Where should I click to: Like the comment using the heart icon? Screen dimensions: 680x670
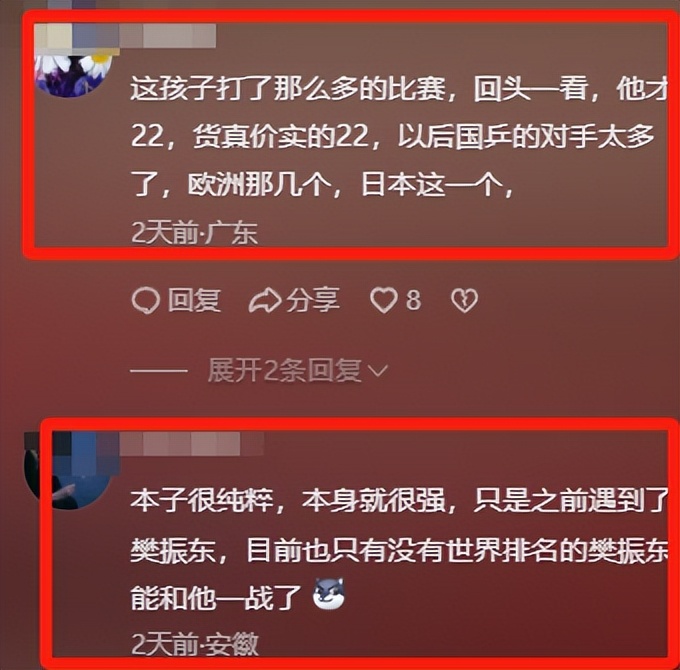click(383, 300)
